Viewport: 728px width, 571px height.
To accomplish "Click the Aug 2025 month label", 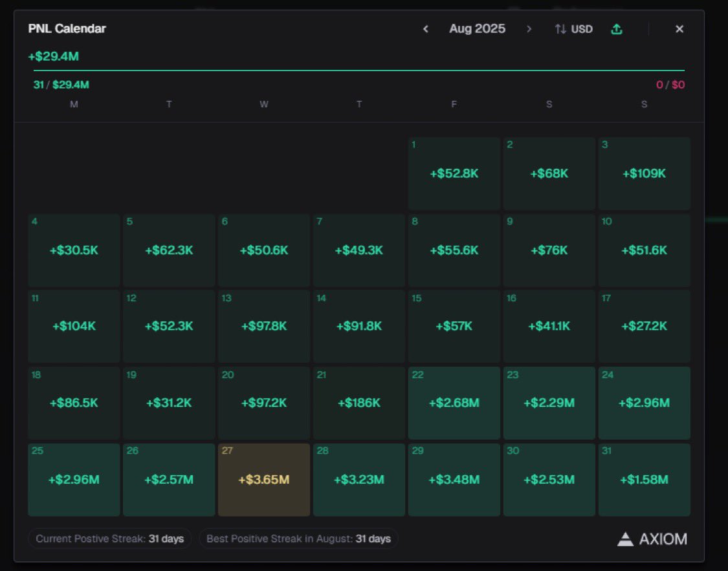I will click(x=478, y=28).
